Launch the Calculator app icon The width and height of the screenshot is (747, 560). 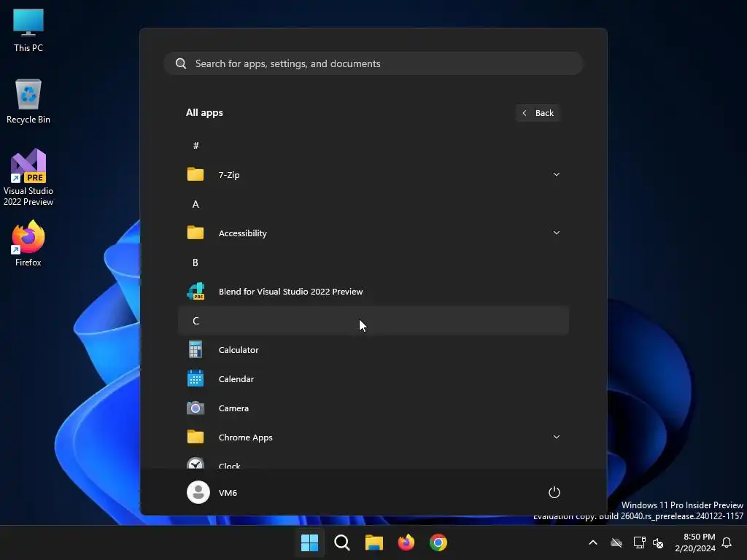(196, 349)
